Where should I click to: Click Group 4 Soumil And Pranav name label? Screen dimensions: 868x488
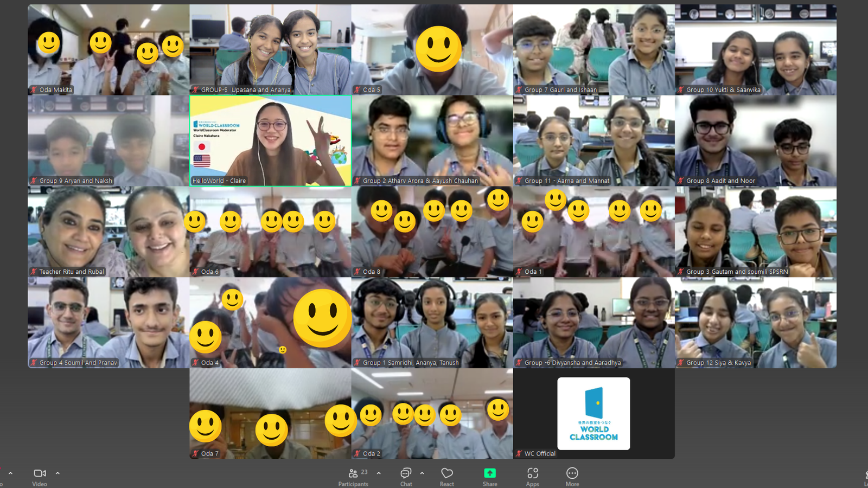[78, 363]
